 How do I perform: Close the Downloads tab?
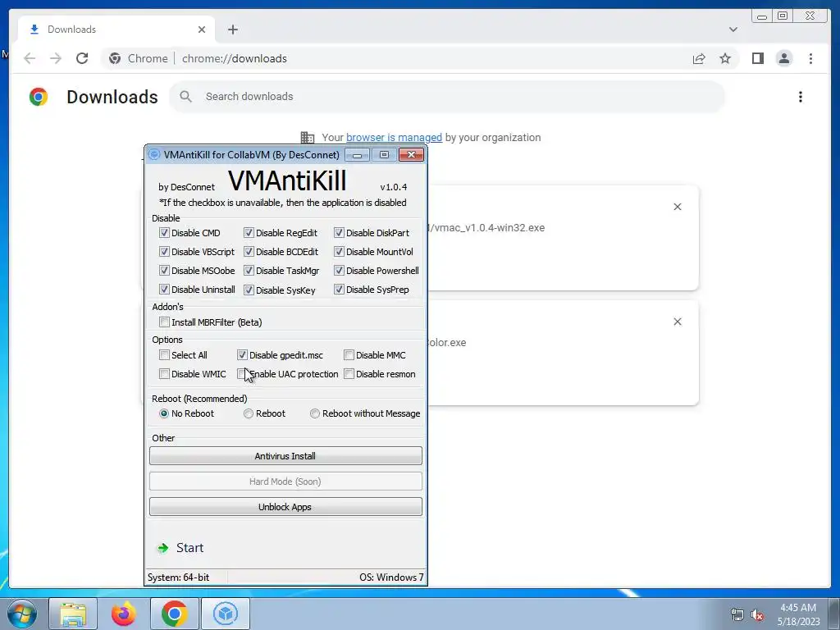coord(202,30)
